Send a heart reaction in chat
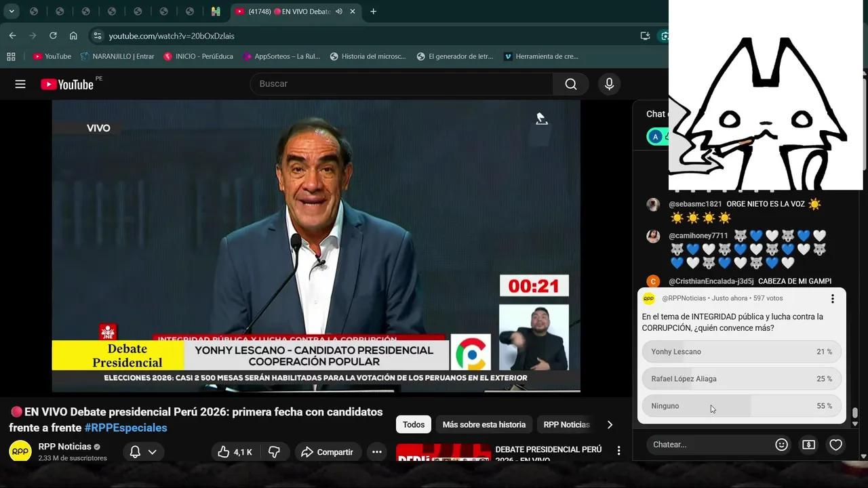 point(835,445)
